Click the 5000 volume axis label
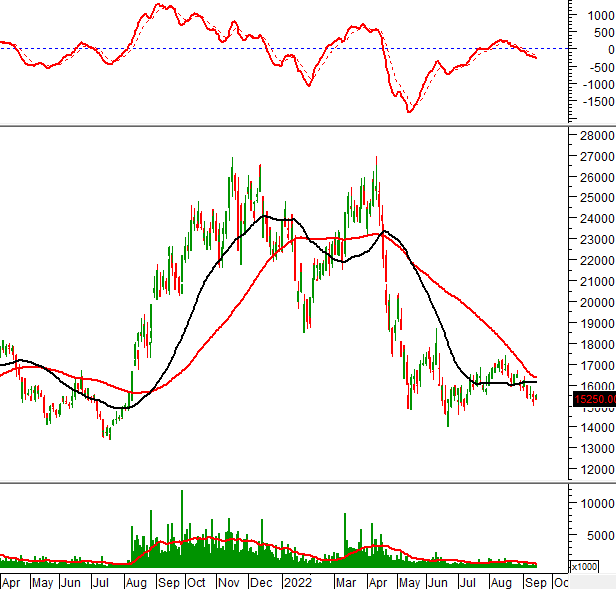 598,535
